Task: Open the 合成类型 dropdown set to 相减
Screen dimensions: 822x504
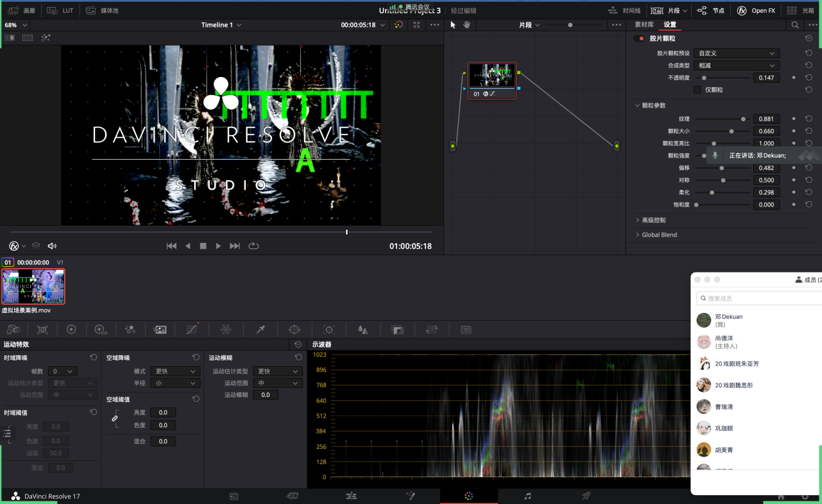Action: (737, 65)
